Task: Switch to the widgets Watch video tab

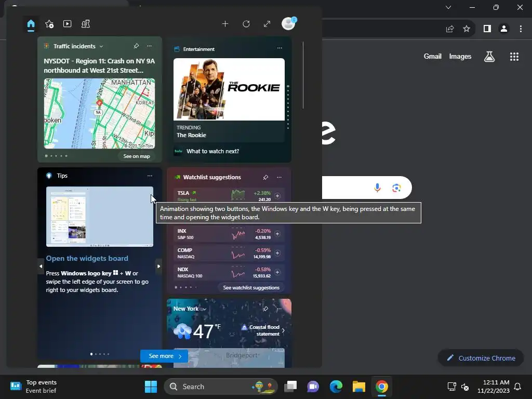Action: pyautogui.click(x=67, y=24)
